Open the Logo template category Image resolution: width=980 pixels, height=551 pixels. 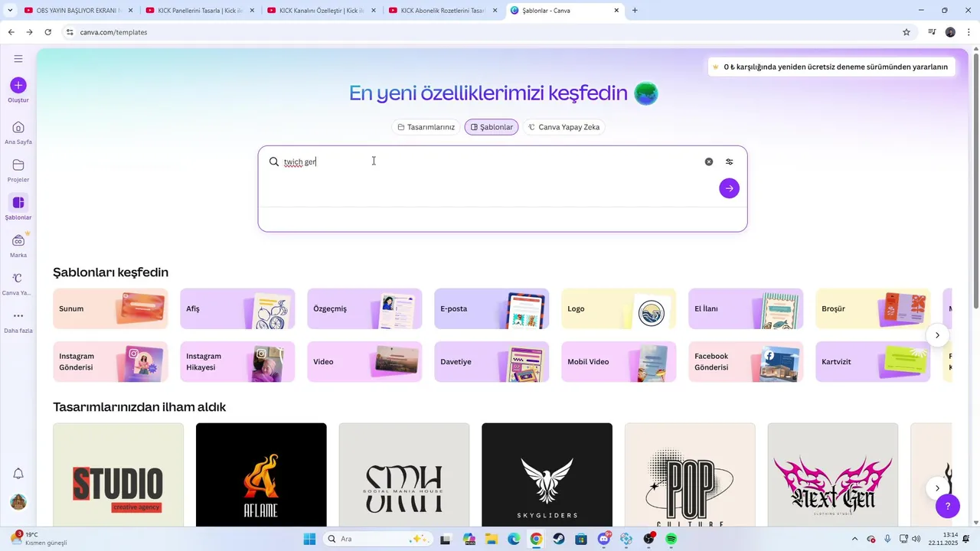(x=619, y=308)
